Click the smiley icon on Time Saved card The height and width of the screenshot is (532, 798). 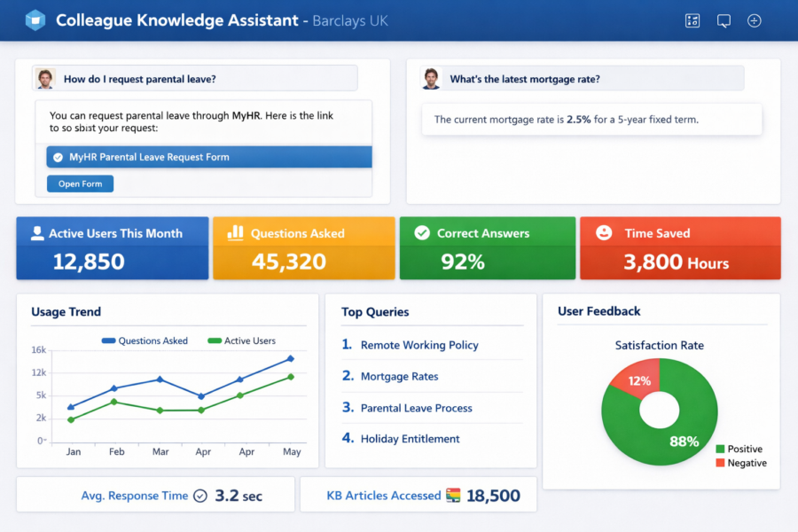click(604, 232)
